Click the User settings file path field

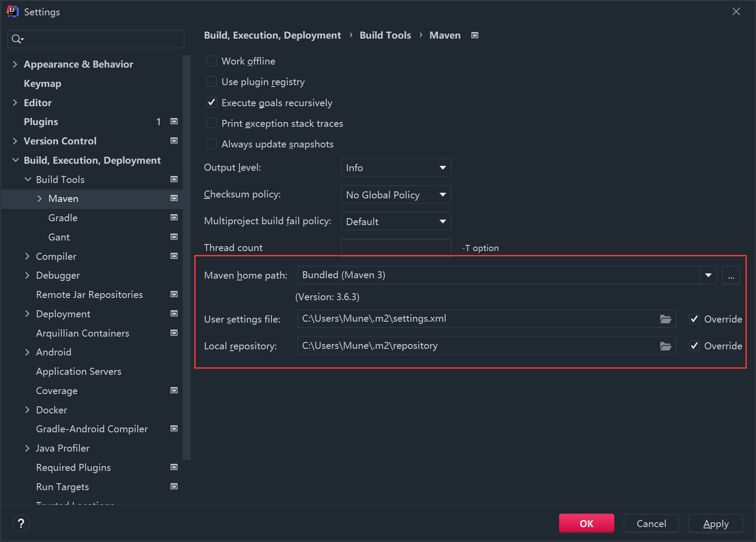click(x=487, y=319)
